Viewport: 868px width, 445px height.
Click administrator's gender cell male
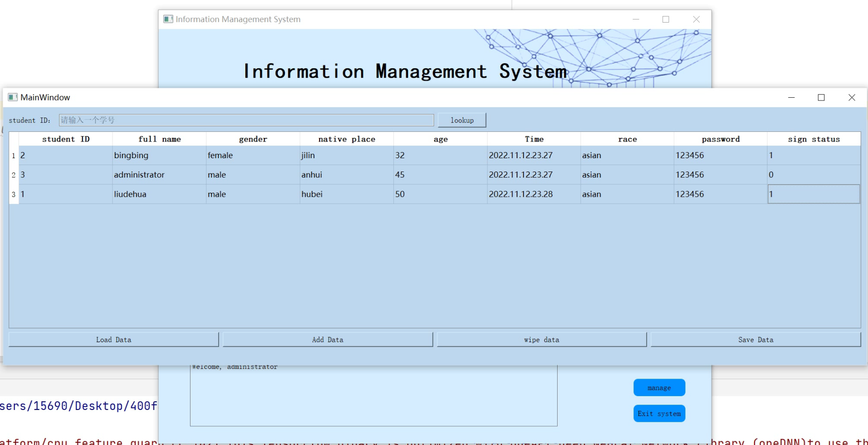point(253,175)
